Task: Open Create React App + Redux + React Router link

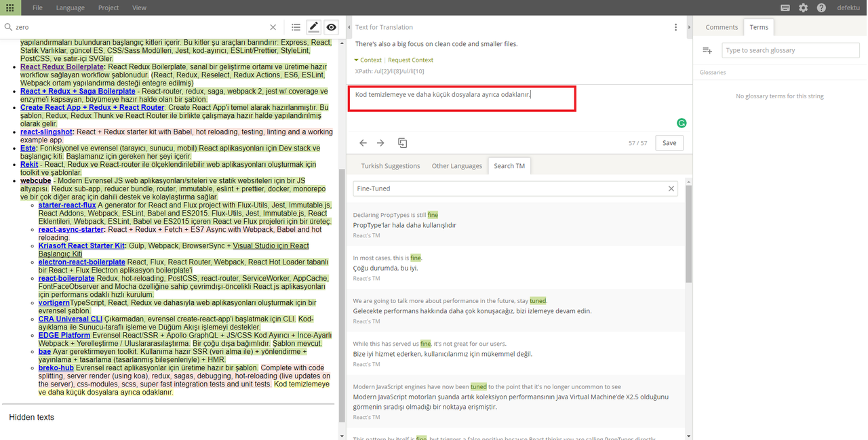Action: pos(92,107)
